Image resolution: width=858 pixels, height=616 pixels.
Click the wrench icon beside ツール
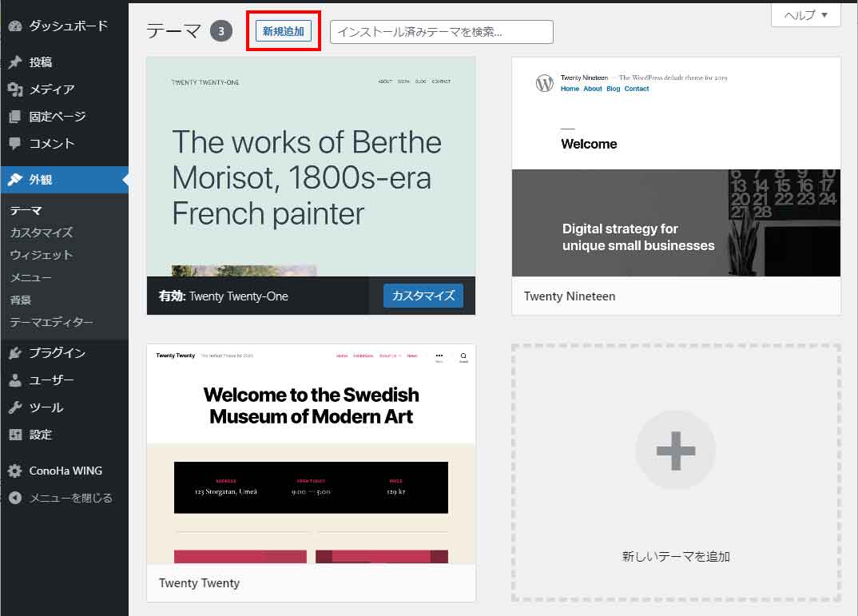point(15,407)
